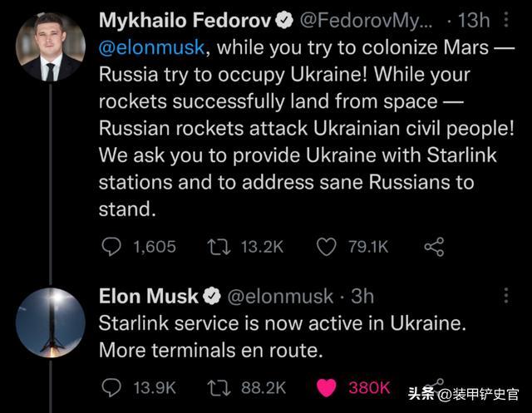The image size is (532, 413).
Task: Open Mykhailo Fedorov's profile picture
Action: pyautogui.click(x=50, y=47)
